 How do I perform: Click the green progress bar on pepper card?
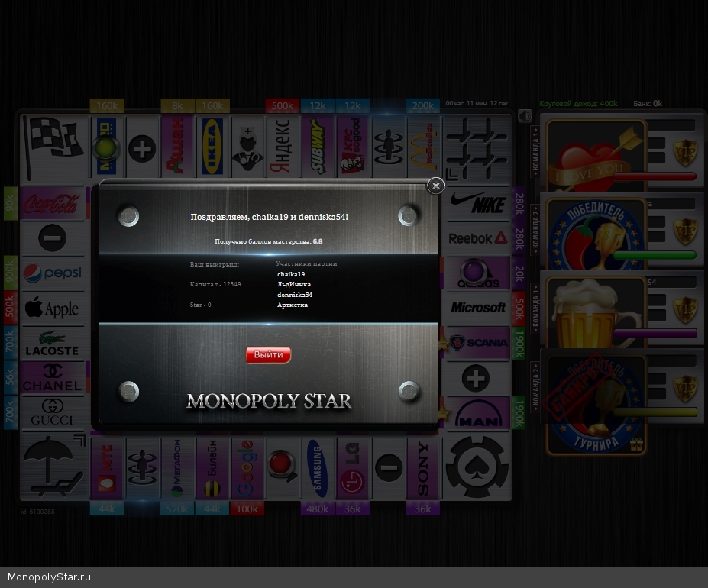point(655,255)
